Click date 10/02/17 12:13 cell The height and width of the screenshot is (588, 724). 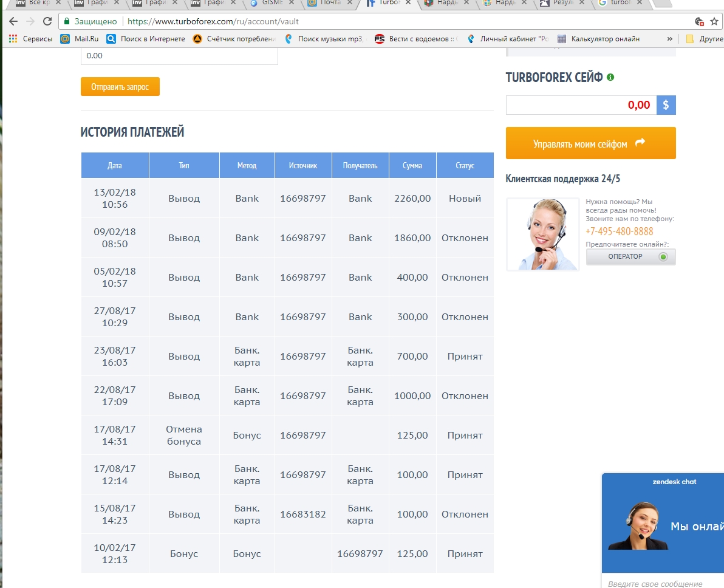[x=115, y=553]
